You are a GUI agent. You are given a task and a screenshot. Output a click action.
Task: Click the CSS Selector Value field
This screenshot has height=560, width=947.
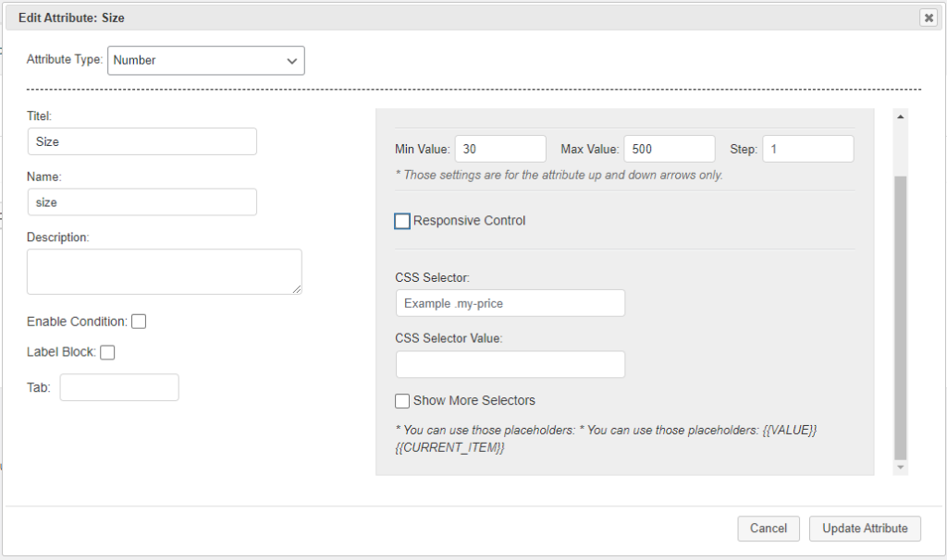click(x=510, y=364)
